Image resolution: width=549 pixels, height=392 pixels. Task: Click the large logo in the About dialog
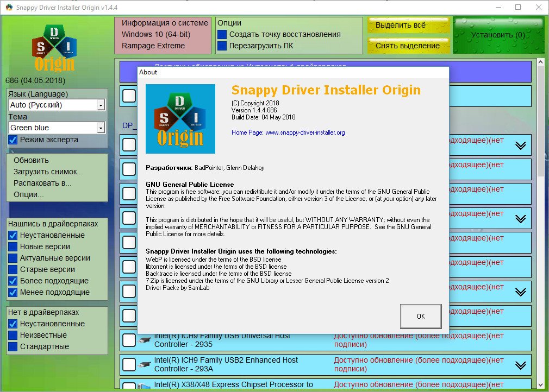(x=180, y=119)
